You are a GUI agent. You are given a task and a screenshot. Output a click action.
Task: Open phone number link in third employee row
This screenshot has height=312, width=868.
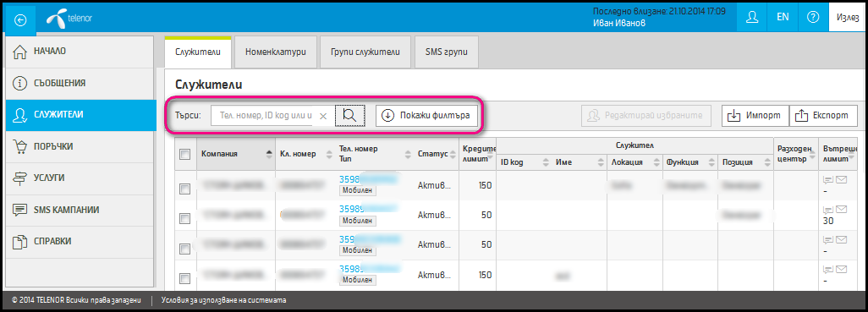click(x=370, y=239)
